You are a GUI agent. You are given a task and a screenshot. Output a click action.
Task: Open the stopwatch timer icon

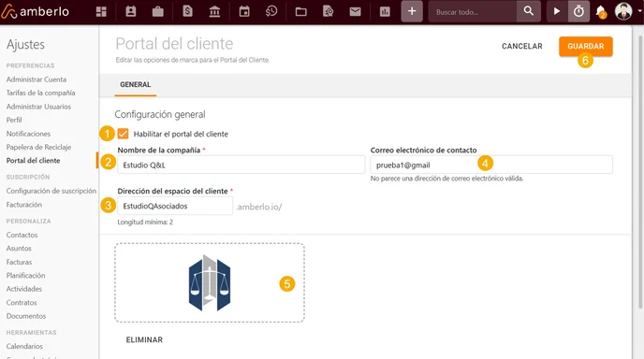tap(578, 11)
